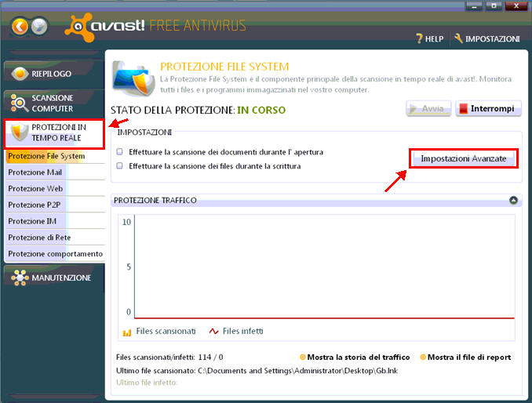
Task: Click the Protezione File System folder shield icon
Action: click(133, 79)
